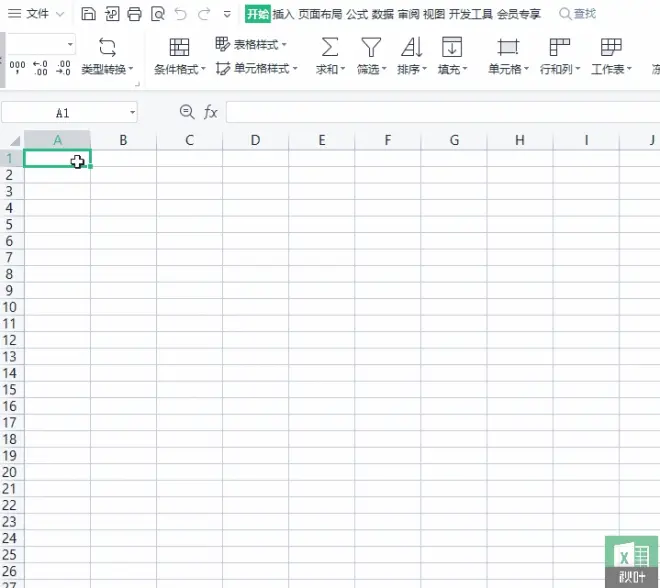The width and height of the screenshot is (660, 588).
Task: Expand the 求和 dropdown label
Action: [x=330, y=69]
